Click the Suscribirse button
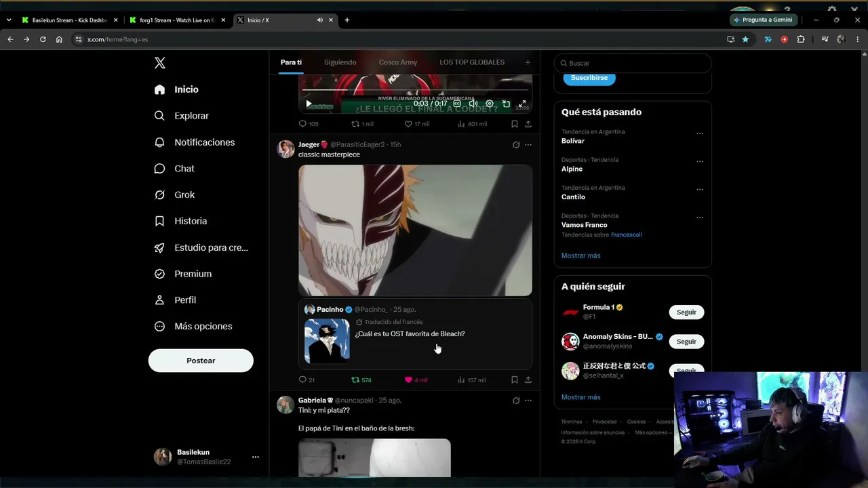 coord(589,78)
